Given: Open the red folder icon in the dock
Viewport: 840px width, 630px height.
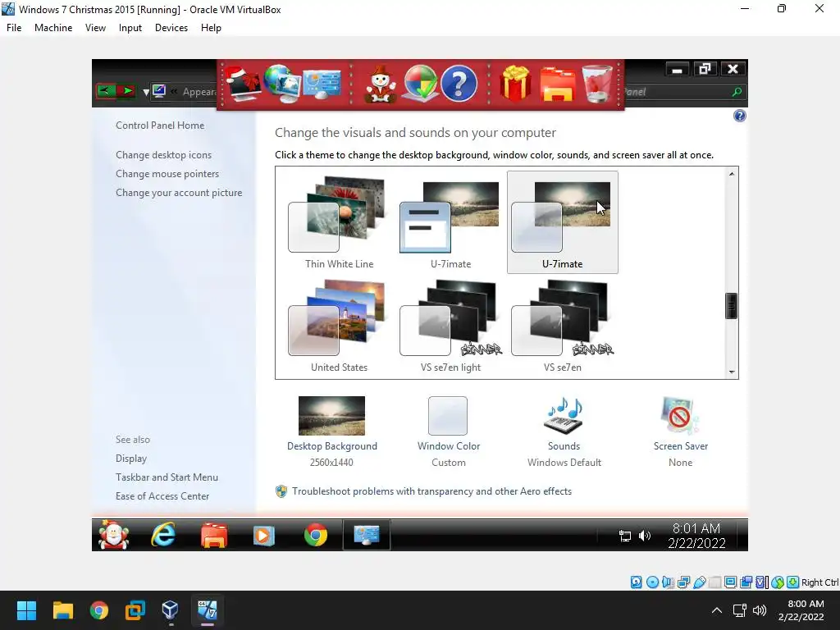Looking at the screenshot, I should click(558, 84).
